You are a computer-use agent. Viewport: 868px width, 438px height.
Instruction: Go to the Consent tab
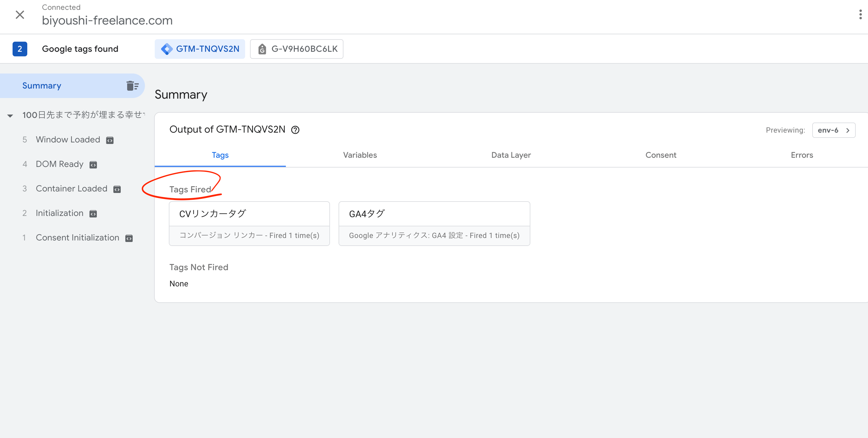point(661,155)
